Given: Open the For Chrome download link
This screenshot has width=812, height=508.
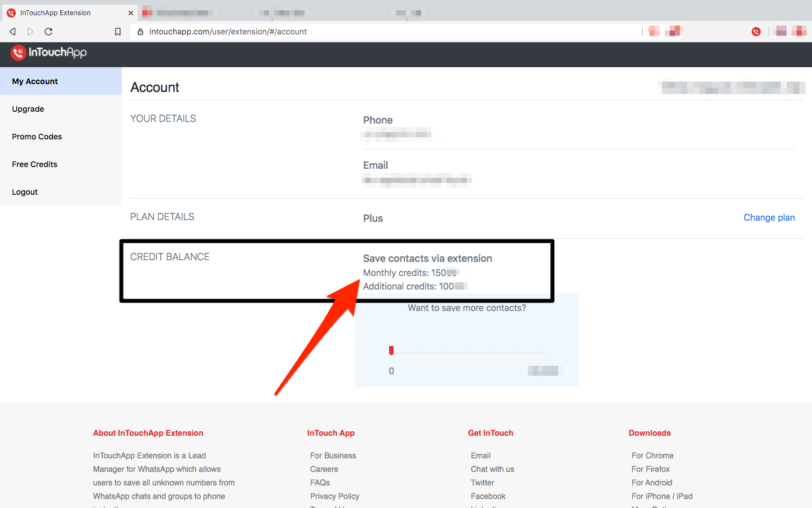Looking at the screenshot, I should 652,456.
